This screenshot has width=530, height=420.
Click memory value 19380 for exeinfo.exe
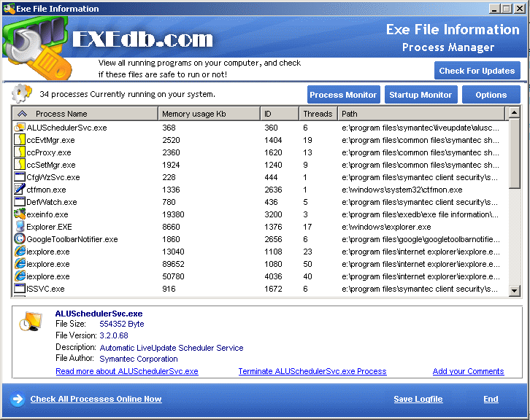(x=173, y=214)
